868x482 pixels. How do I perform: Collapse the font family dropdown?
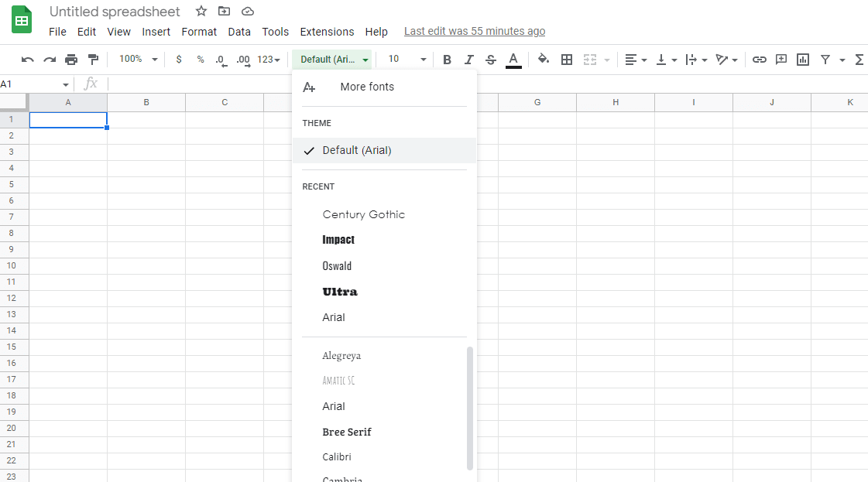(x=334, y=60)
